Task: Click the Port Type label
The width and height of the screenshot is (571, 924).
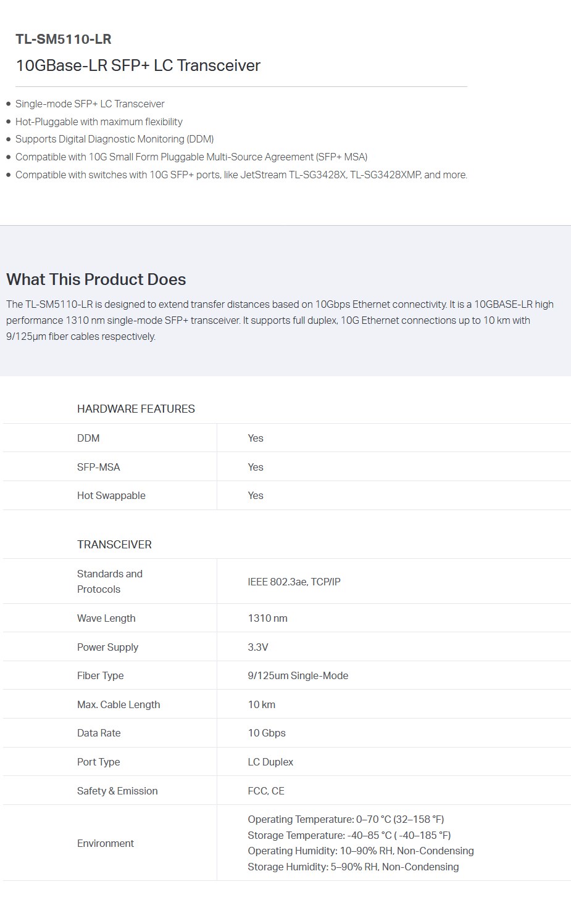Action: [99, 762]
